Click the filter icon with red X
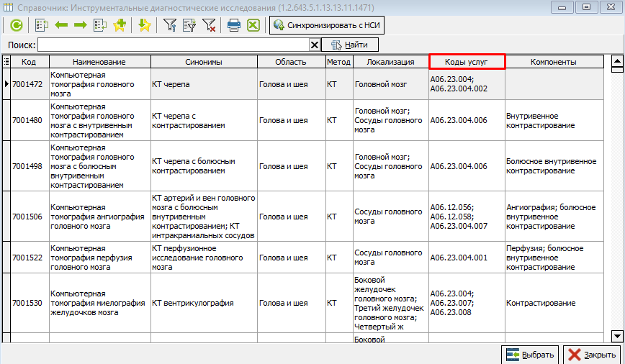Screen dimensions: 625x364 pyautogui.click(x=209, y=25)
